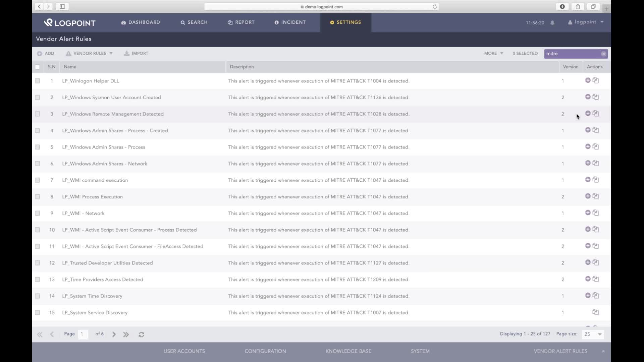
Task: Tick the checkbox for LP_WMI - Network
Action: [x=37, y=213]
